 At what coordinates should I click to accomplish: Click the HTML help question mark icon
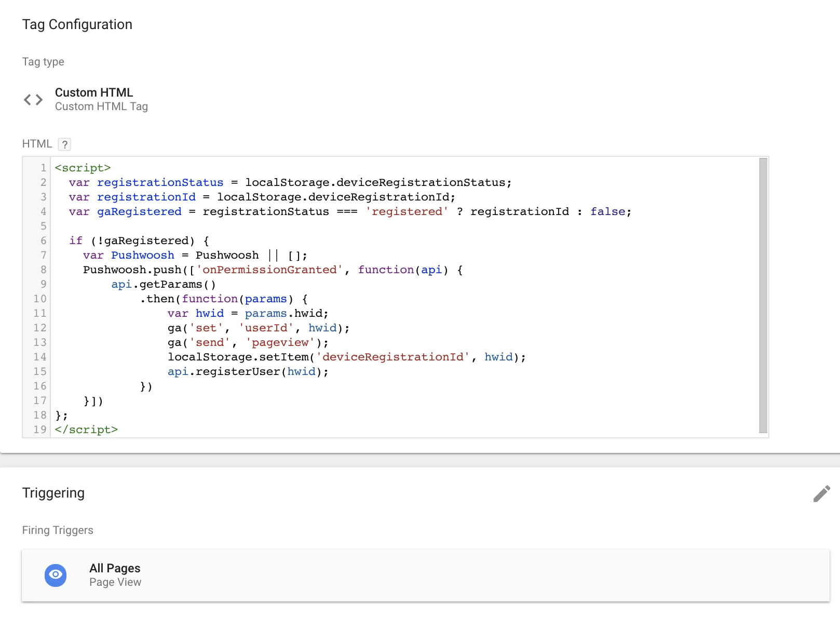(x=64, y=144)
